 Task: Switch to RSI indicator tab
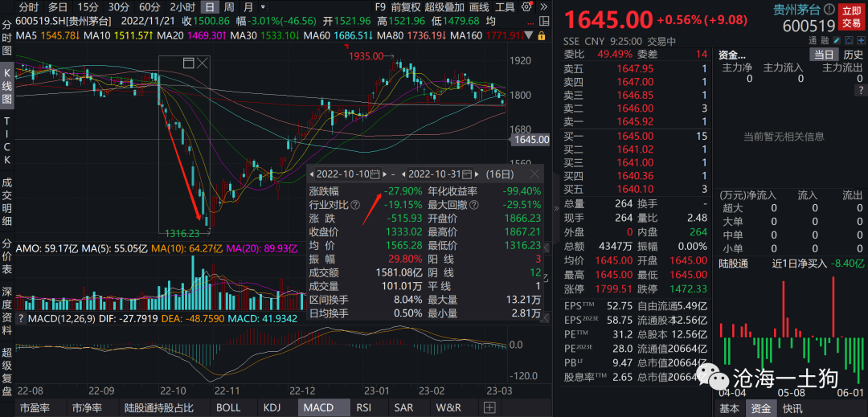pos(364,408)
